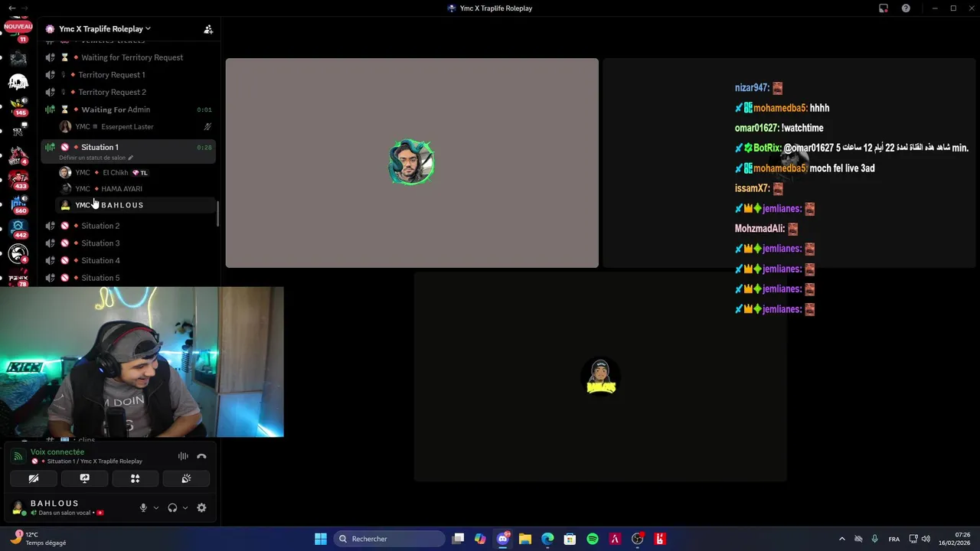Show hidden system tray icons
980x551 pixels.
click(842, 539)
